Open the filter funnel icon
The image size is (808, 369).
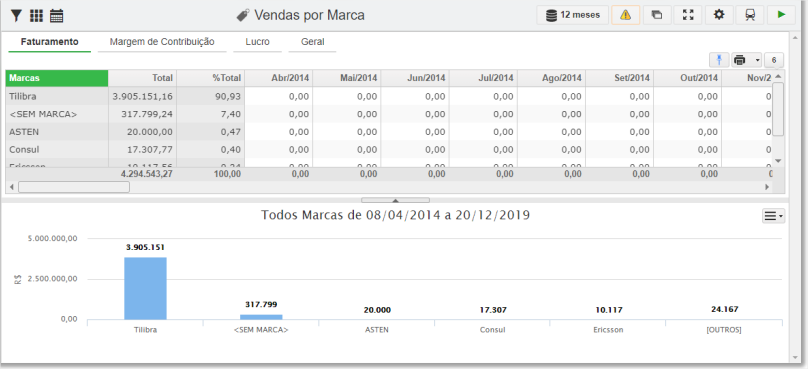[x=16, y=15]
